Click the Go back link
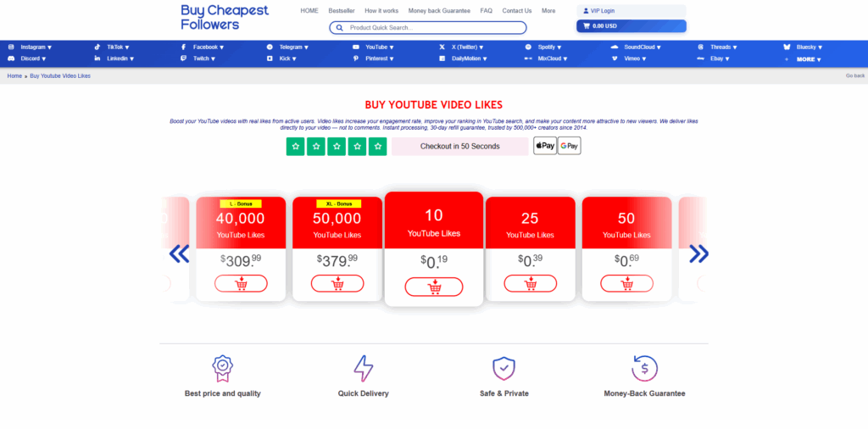868x429 pixels. [854, 75]
